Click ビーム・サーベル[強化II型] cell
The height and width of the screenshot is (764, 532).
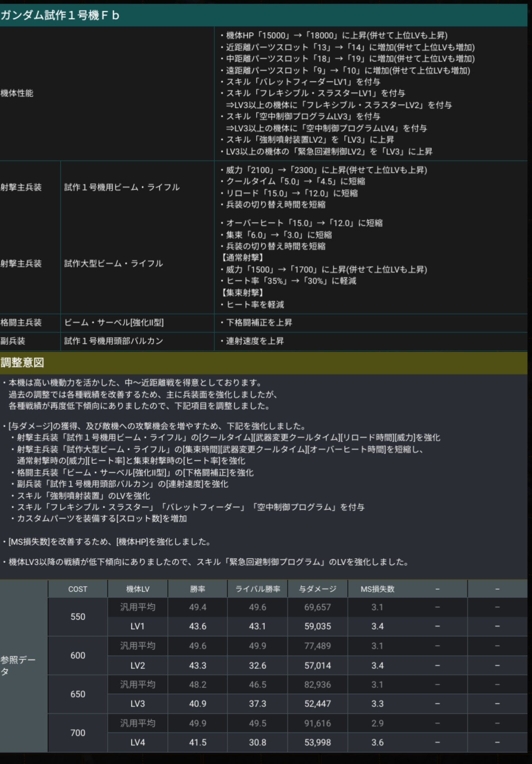114,323
